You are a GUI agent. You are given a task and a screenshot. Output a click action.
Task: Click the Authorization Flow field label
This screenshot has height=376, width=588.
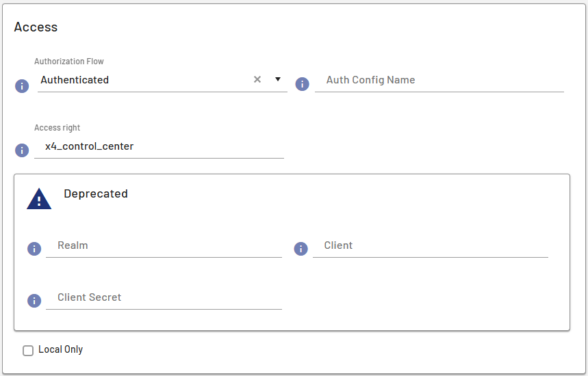(x=69, y=62)
